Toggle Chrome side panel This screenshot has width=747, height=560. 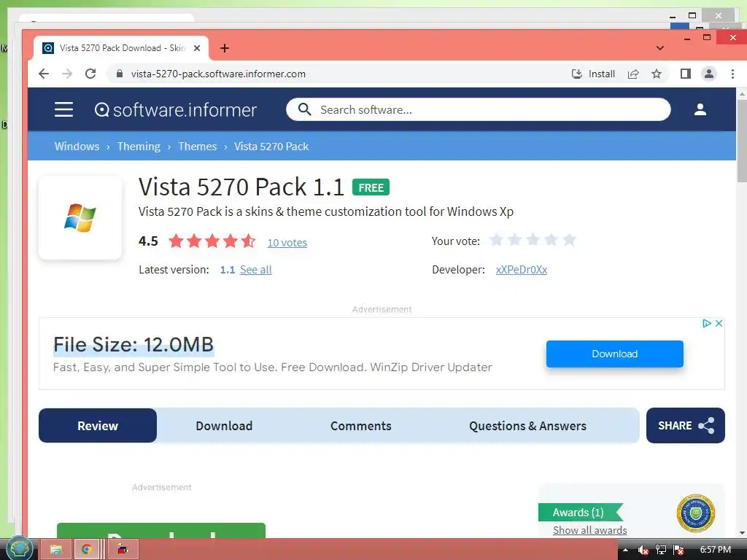click(x=686, y=74)
